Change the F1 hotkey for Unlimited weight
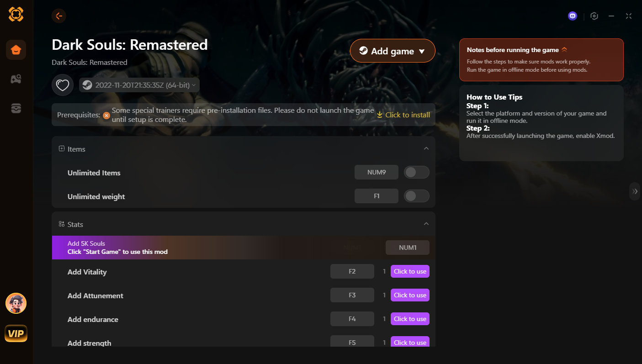Viewport: 642px width, 364px height. 377,196
